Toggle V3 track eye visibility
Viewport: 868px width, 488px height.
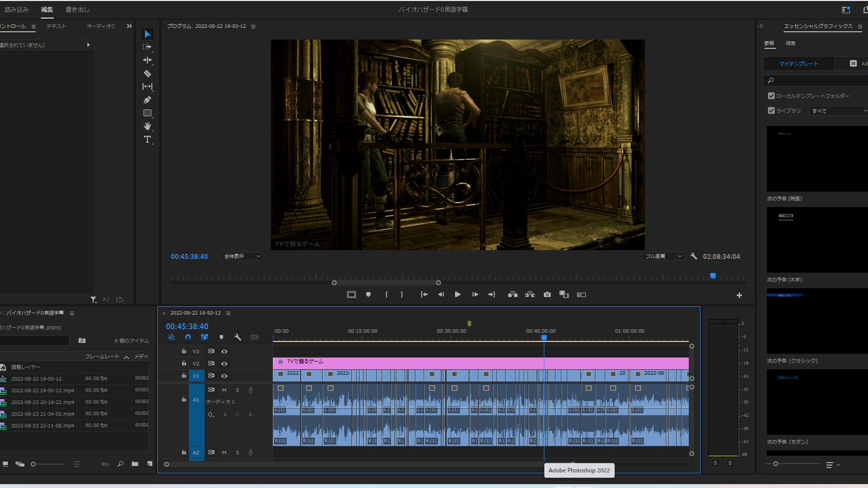tap(224, 351)
